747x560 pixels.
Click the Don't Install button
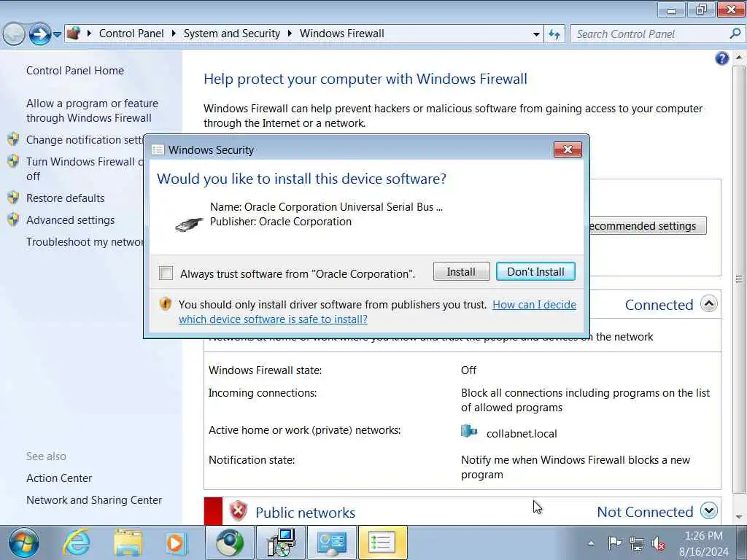pos(535,271)
